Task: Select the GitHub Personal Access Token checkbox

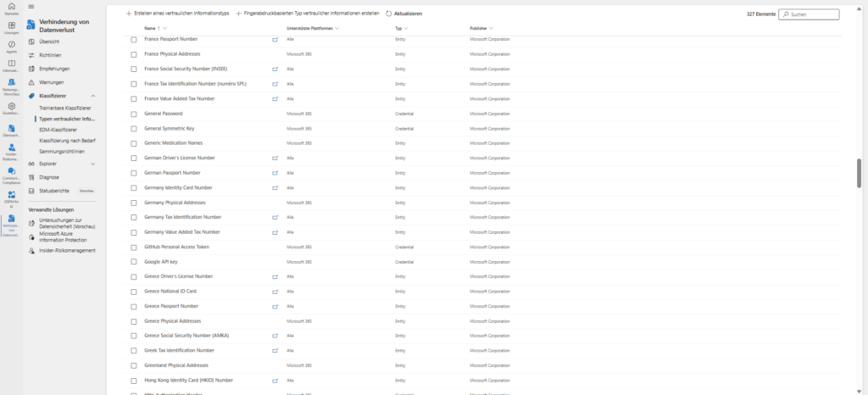Action: pos(133,247)
